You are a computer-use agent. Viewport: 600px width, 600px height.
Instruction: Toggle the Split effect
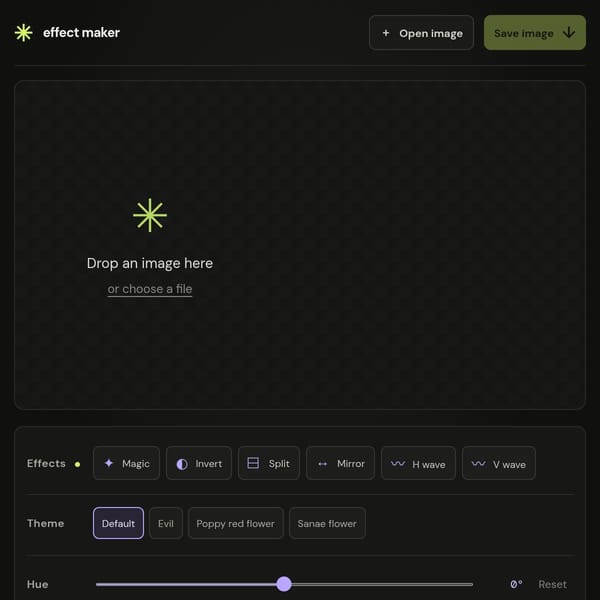pos(269,463)
